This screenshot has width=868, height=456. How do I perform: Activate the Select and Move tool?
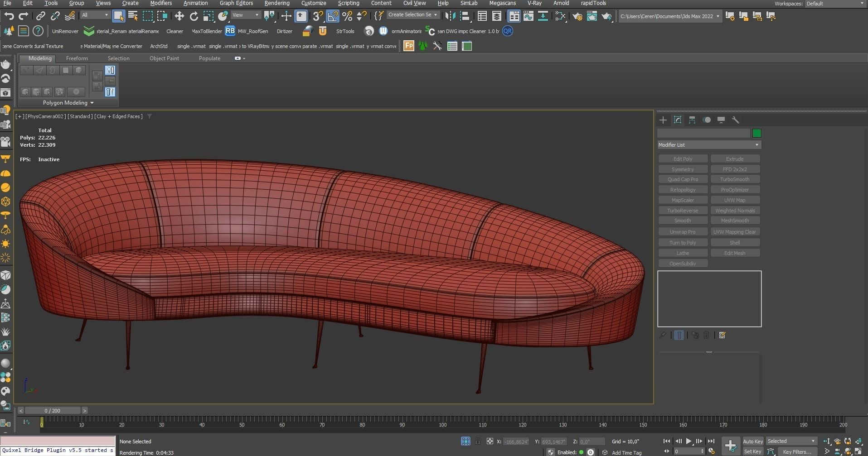pyautogui.click(x=179, y=16)
